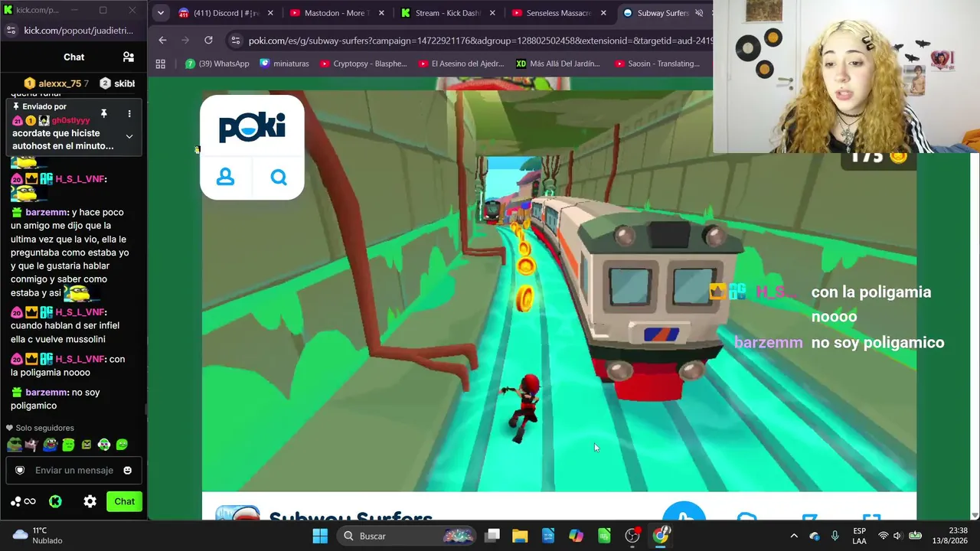Open the Windows Start menu
This screenshot has height=551, width=980.
pos(320,536)
